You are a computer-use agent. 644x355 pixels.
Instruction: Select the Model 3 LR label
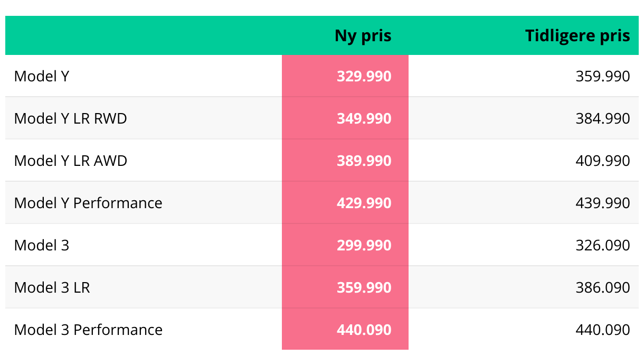(52, 287)
